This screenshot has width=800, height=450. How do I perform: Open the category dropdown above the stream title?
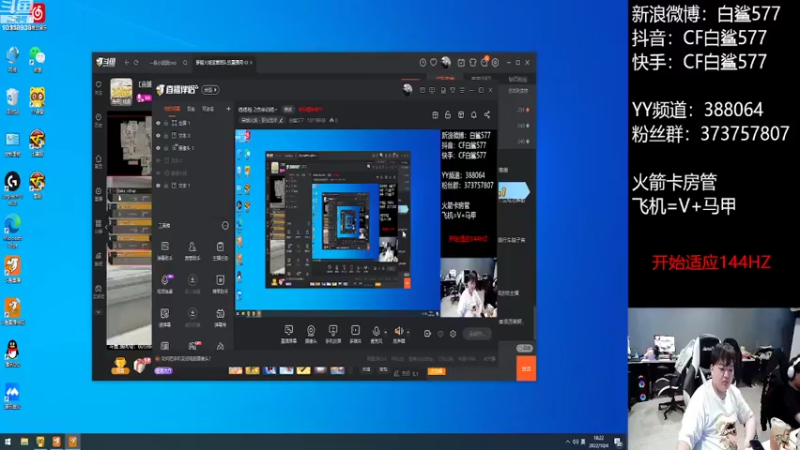coord(258,109)
